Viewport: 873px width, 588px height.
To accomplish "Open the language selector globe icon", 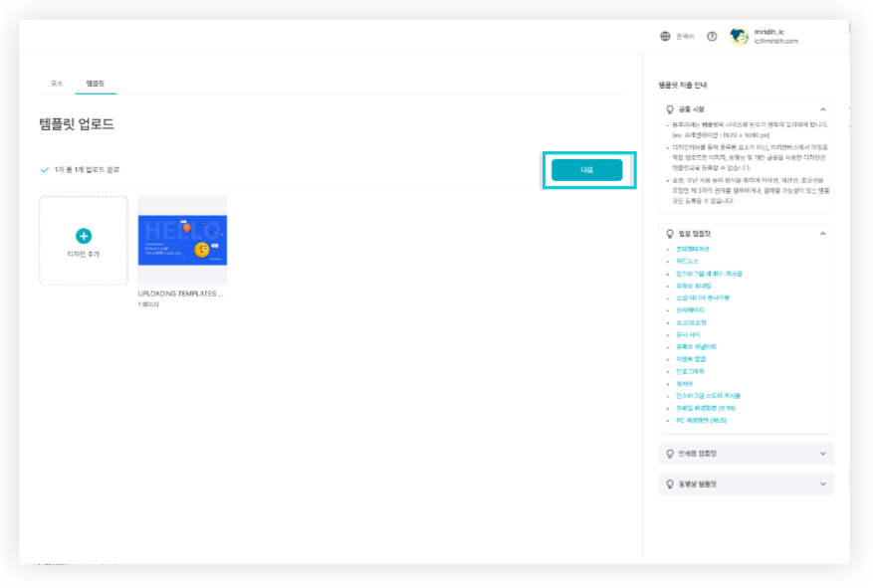I will click(x=664, y=36).
